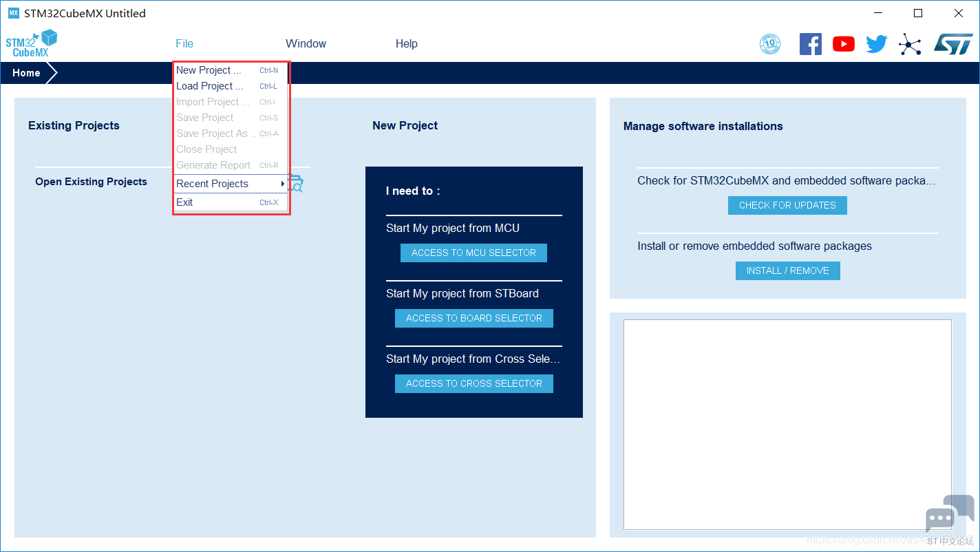The width and height of the screenshot is (980, 552).
Task: Click the 'Existing Projects' heading
Action: [74, 125]
